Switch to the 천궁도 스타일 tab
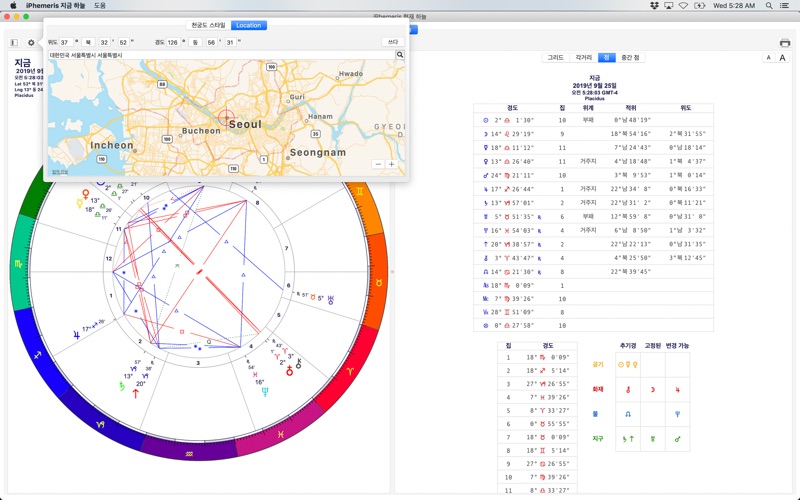Screen dimensions: 800x500 (209, 25)
